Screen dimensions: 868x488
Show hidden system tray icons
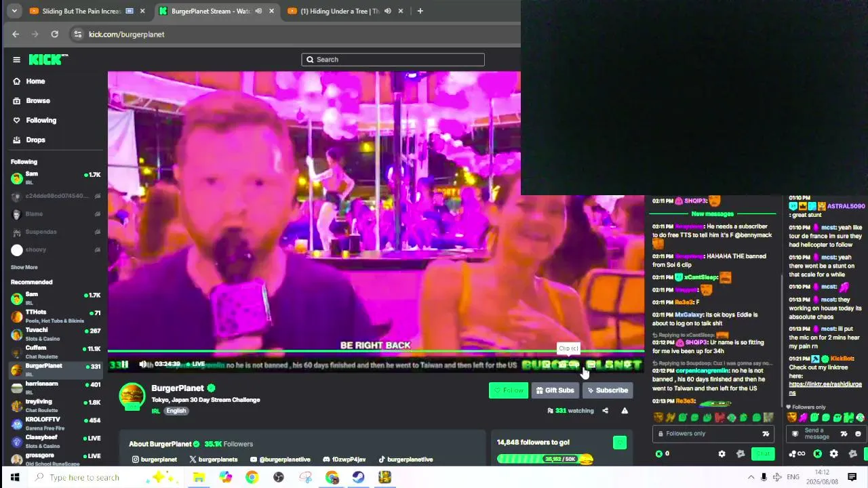(x=751, y=477)
